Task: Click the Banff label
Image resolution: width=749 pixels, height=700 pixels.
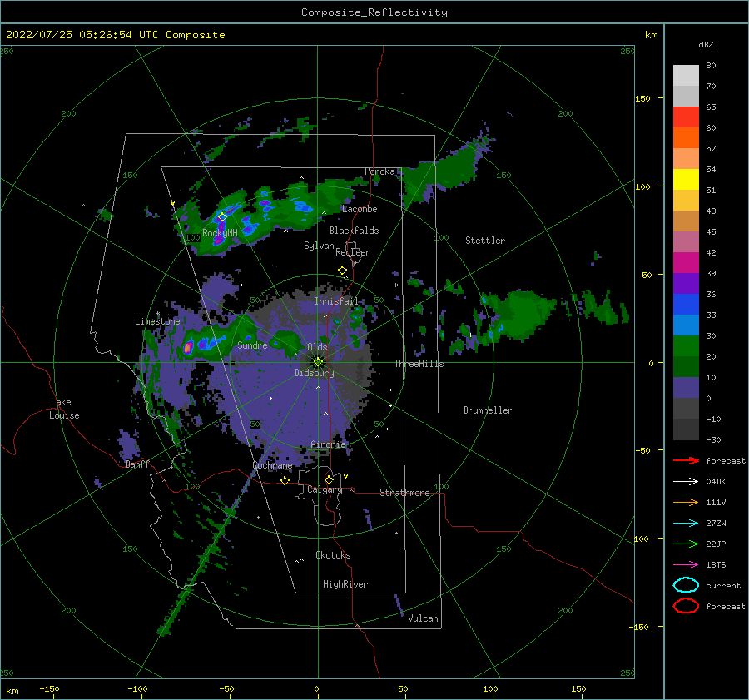Action: [137, 464]
